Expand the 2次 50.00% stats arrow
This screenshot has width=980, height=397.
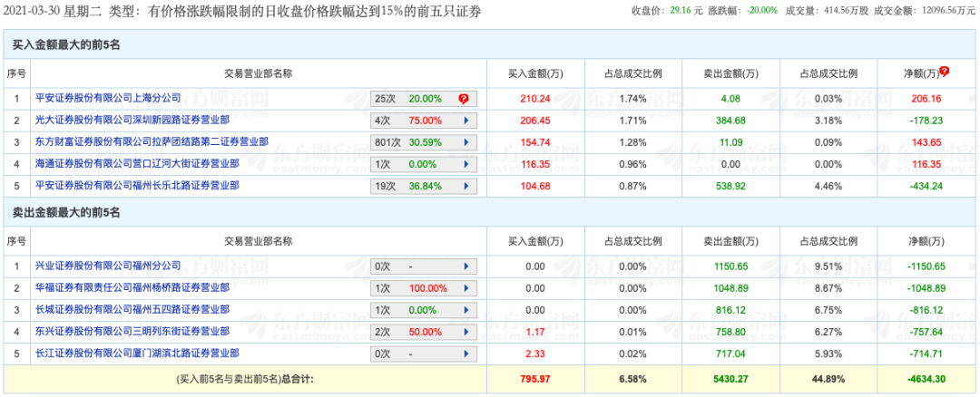click(465, 332)
